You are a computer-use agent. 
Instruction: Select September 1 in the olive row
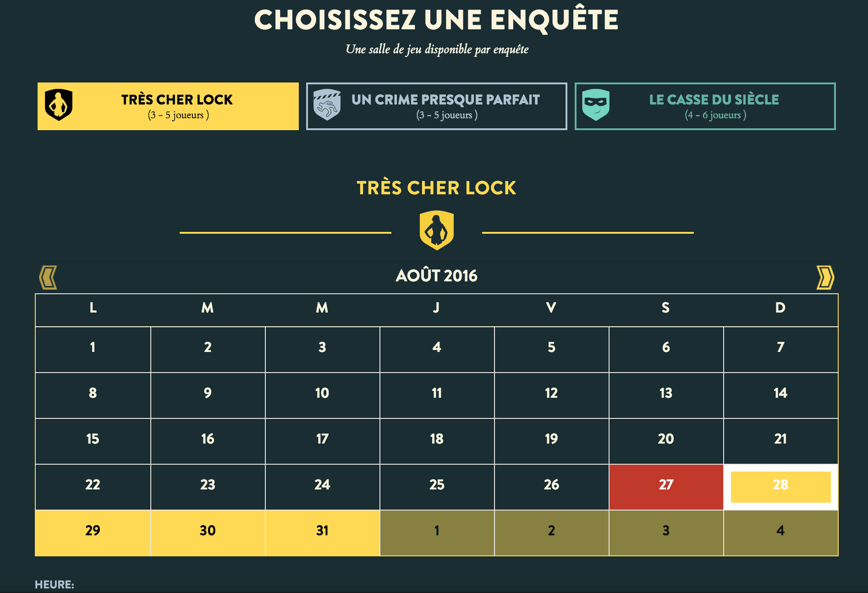click(437, 533)
